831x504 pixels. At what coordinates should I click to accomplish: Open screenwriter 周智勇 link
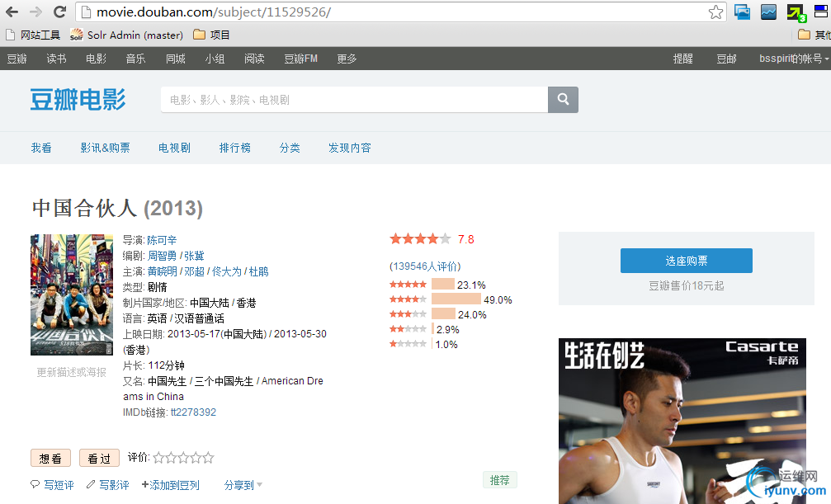click(162, 256)
